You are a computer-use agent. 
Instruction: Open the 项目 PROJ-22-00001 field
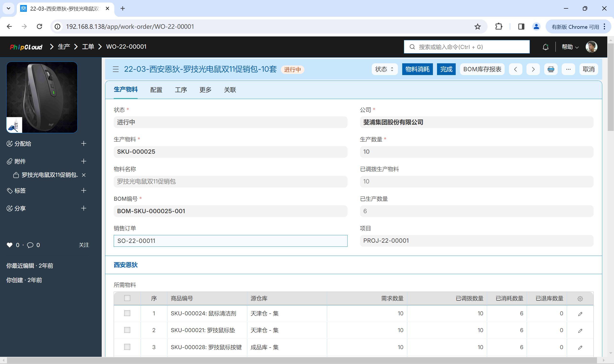pos(476,241)
